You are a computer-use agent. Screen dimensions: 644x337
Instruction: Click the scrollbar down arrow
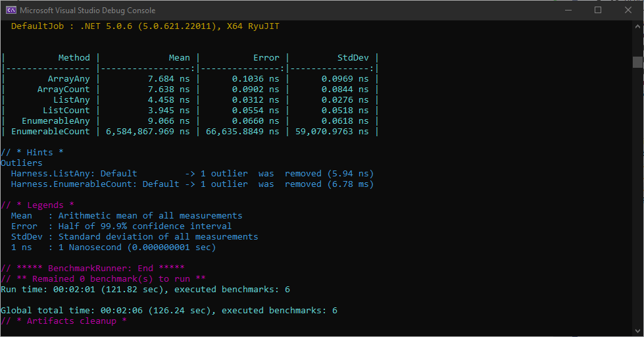pos(637,330)
